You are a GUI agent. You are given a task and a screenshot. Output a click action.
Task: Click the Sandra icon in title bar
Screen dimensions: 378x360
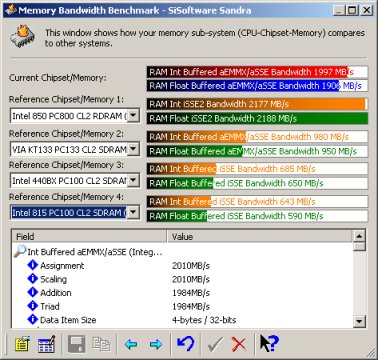[x=10, y=10]
